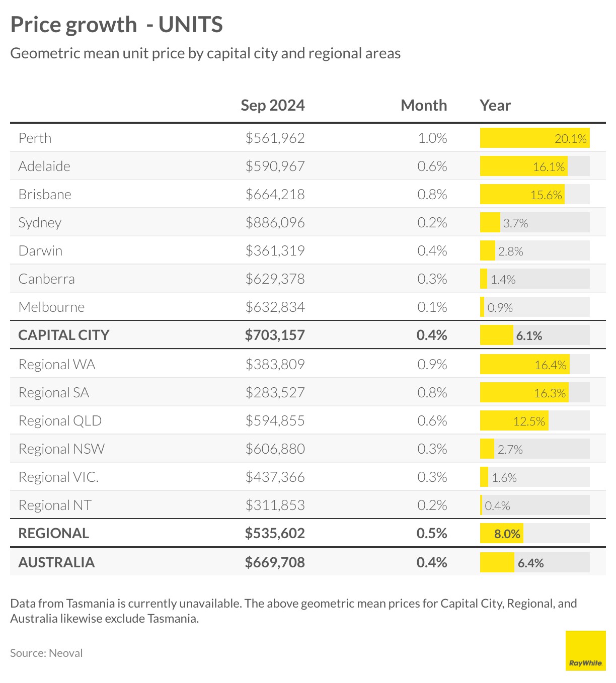This screenshot has height=683, width=616.
Task: Click the Year column header
Action: [x=495, y=106]
